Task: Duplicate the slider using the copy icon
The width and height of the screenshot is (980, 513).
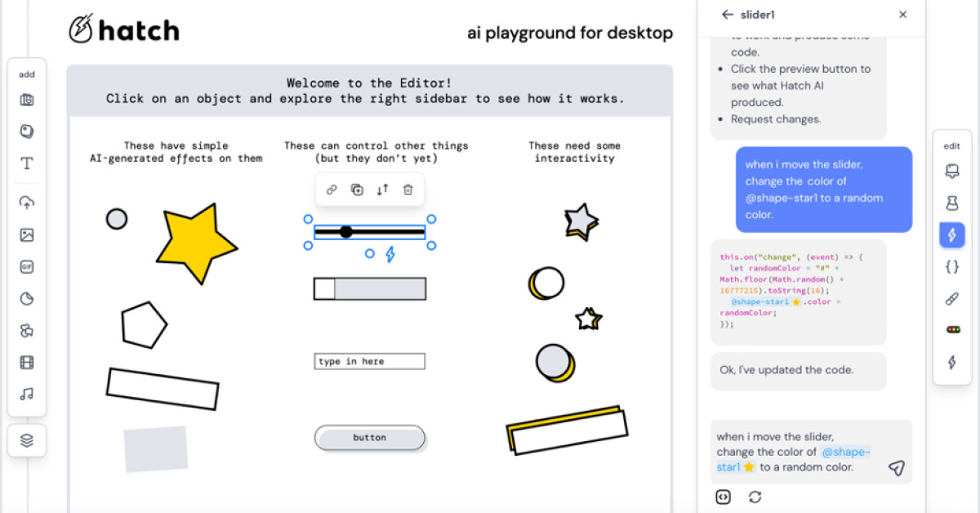Action: [x=357, y=189]
